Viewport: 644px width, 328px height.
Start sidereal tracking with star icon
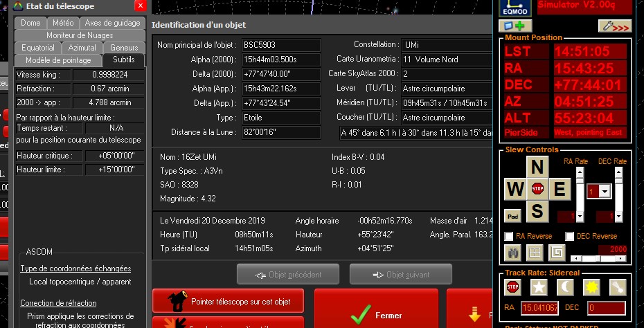click(x=537, y=287)
